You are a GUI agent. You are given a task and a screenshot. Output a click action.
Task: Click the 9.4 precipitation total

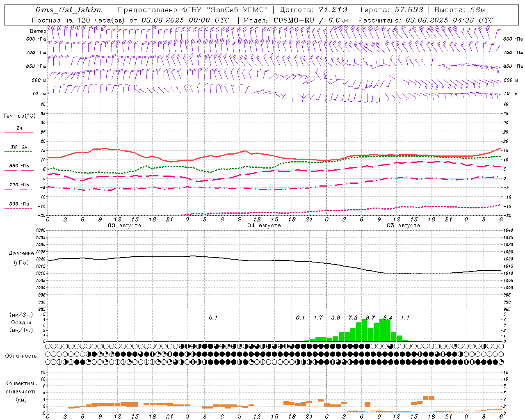pyautogui.click(x=388, y=317)
